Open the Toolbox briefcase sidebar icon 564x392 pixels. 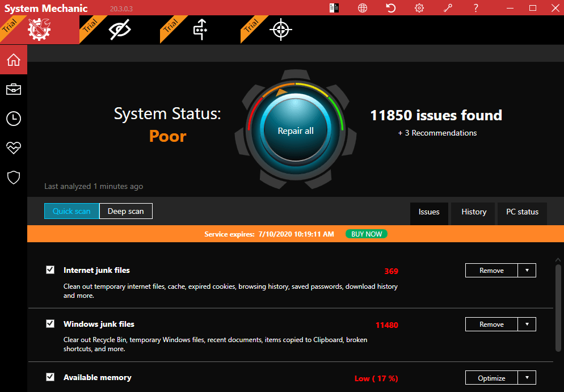click(14, 89)
